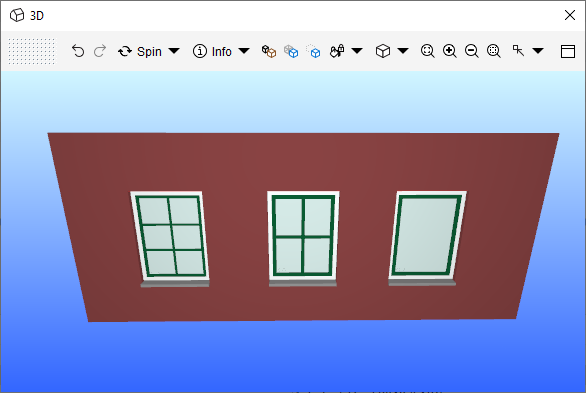Click the dotted toolbar grip handle
586x393 pixels.
32,51
